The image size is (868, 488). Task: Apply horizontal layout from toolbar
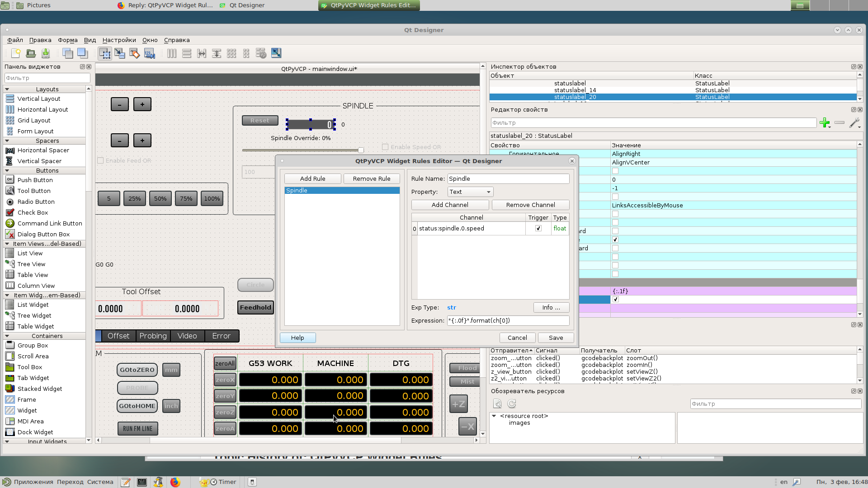click(x=172, y=53)
